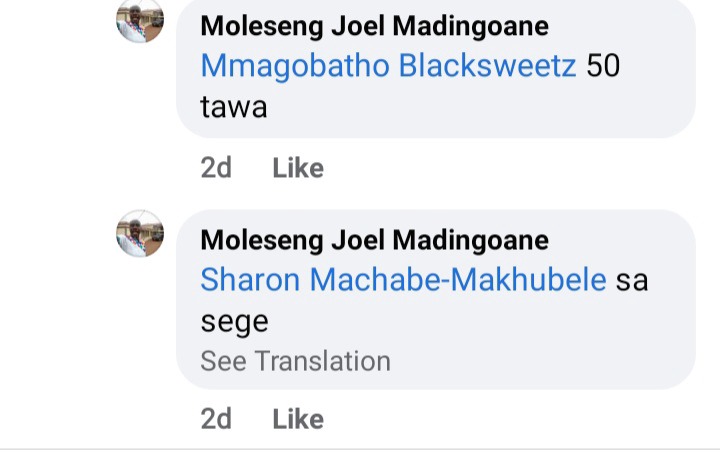Click the empty area right of See Translation
The image size is (720, 458).
click(x=530, y=361)
